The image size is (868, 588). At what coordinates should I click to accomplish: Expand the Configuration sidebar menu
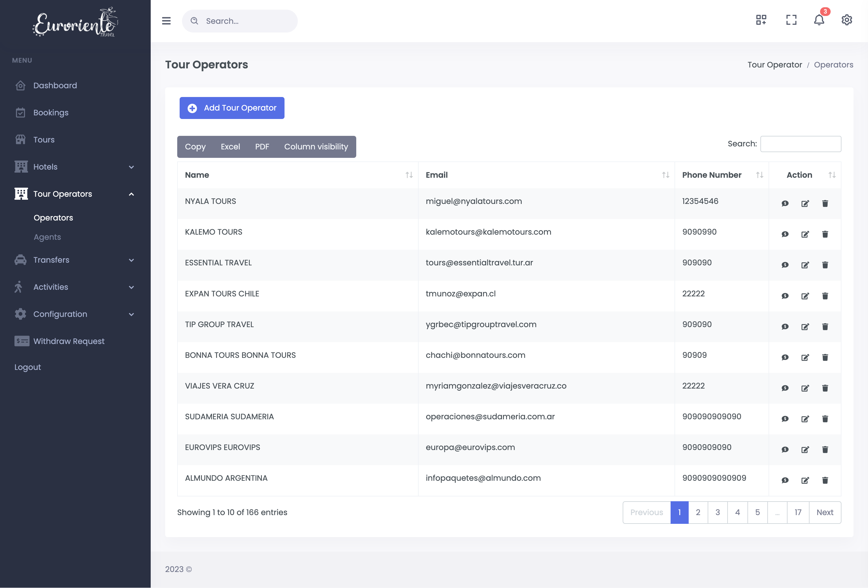point(75,314)
